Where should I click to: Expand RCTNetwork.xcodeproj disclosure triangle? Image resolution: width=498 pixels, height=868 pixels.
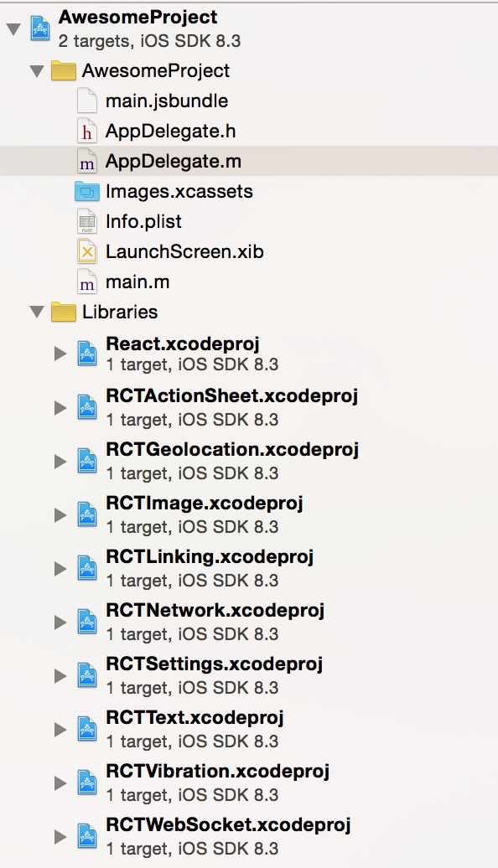[x=60, y=623]
